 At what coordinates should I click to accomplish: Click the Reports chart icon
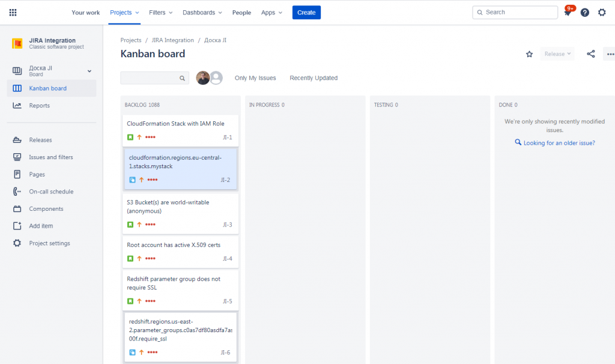17,106
